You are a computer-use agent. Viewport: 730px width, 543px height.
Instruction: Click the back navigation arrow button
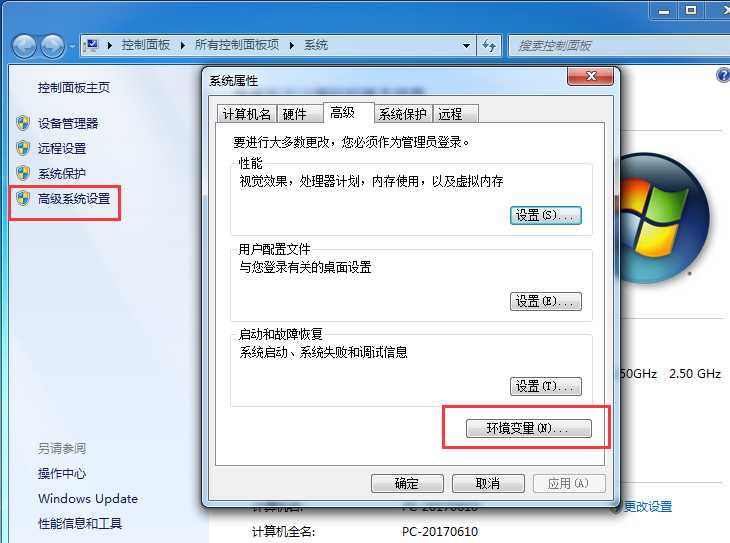coord(24,46)
